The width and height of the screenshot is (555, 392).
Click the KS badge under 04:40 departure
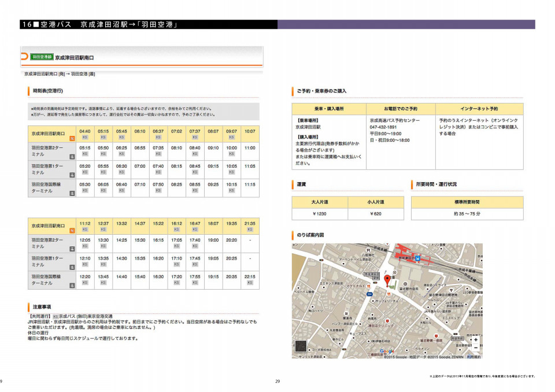[84, 138]
